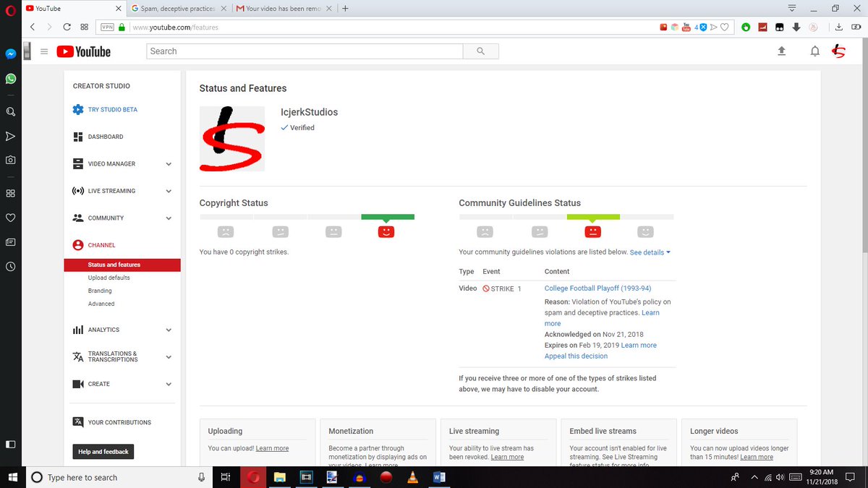Viewport: 868px width, 488px height.
Task: Click first gray copyright sad face
Action: point(226,232)
